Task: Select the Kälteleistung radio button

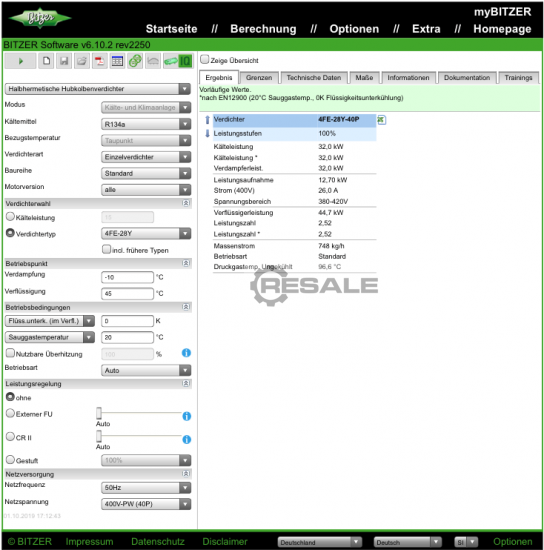Action: [10, 217]
